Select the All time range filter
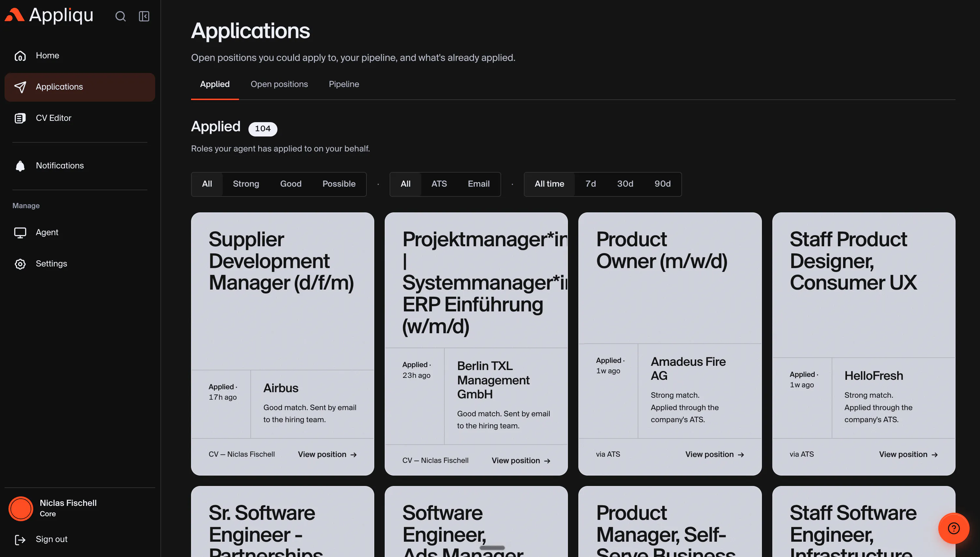The image size is (980, 557). point(549,184)
